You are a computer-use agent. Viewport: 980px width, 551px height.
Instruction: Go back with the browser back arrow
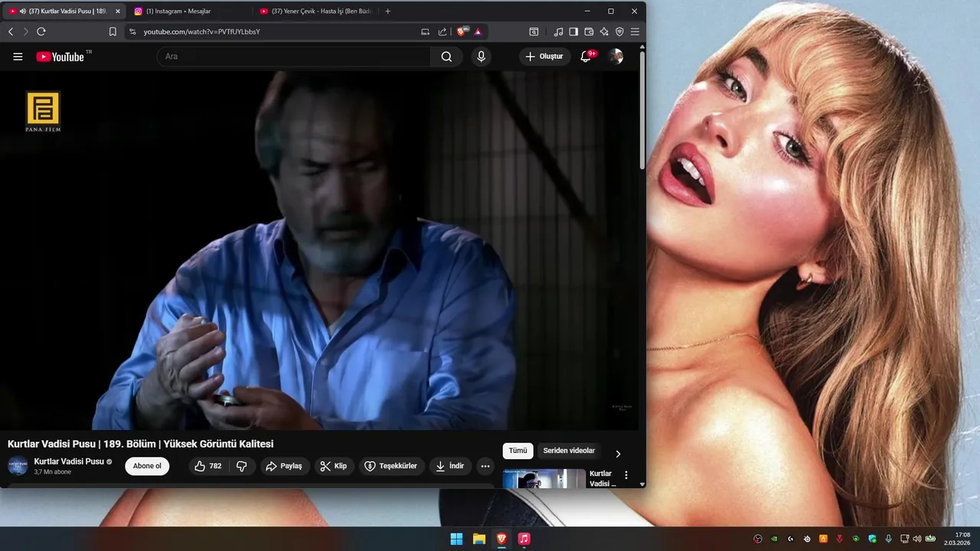click(x=11, y=31)
